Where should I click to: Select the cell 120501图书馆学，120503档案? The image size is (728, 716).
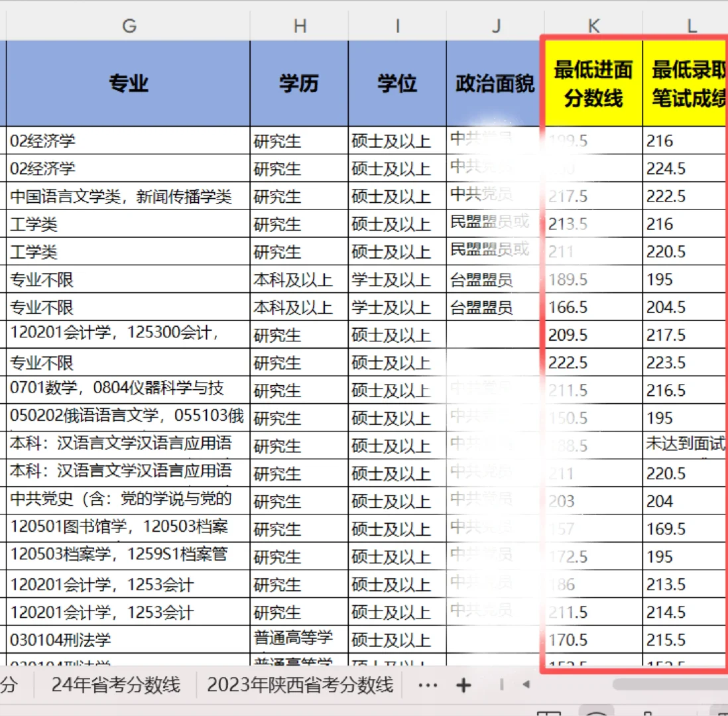(x=128, y=528)
